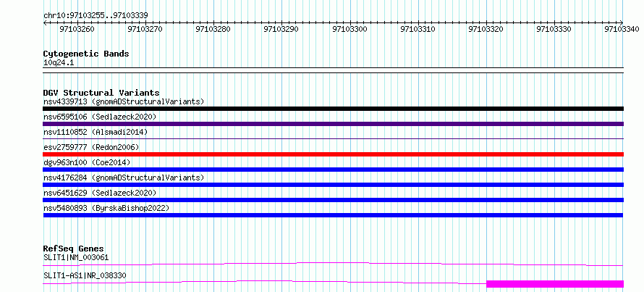Open the SLIT1|NM_003061 gene label
644x292 pixels.
coord(76,258)
